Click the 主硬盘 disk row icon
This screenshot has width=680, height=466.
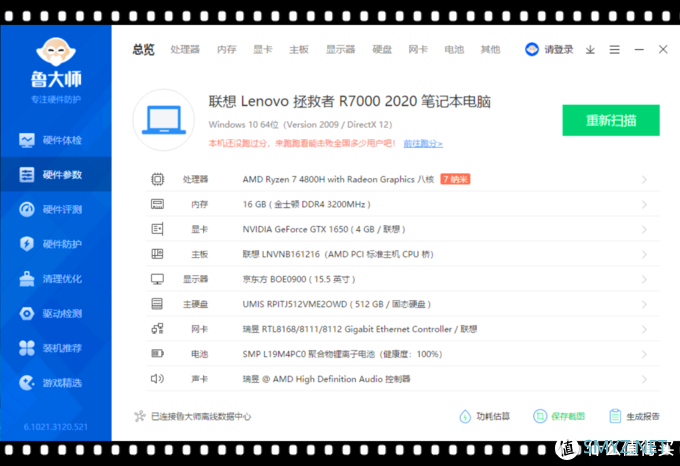click(x=157, y=304)
